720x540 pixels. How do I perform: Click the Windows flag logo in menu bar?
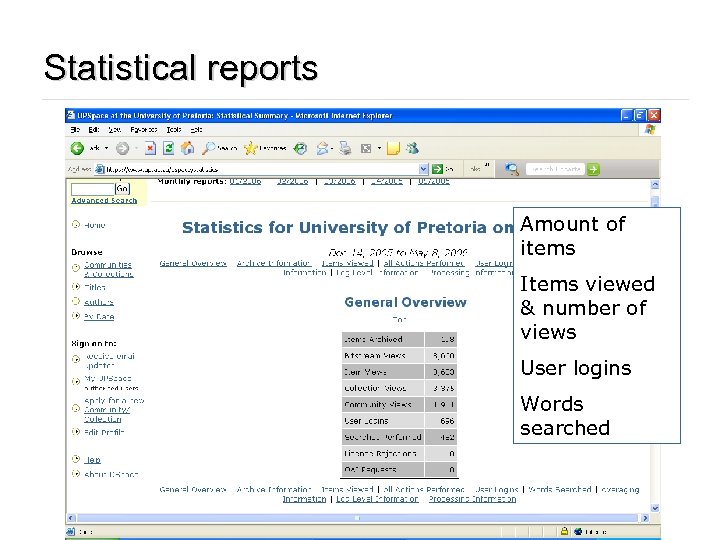point(650,129)
